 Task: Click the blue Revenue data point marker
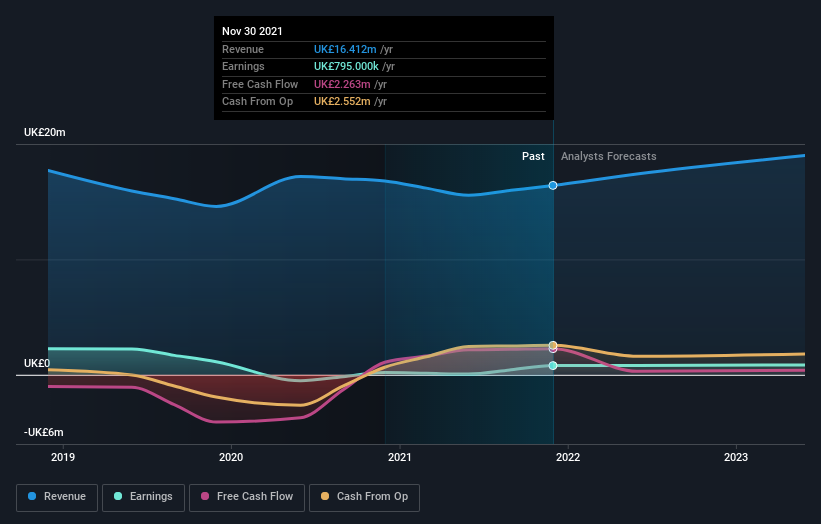(553, 185)
